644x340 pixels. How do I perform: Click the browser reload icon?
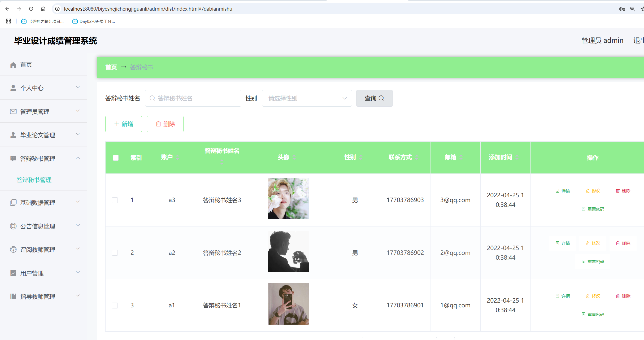pos(31,9)
